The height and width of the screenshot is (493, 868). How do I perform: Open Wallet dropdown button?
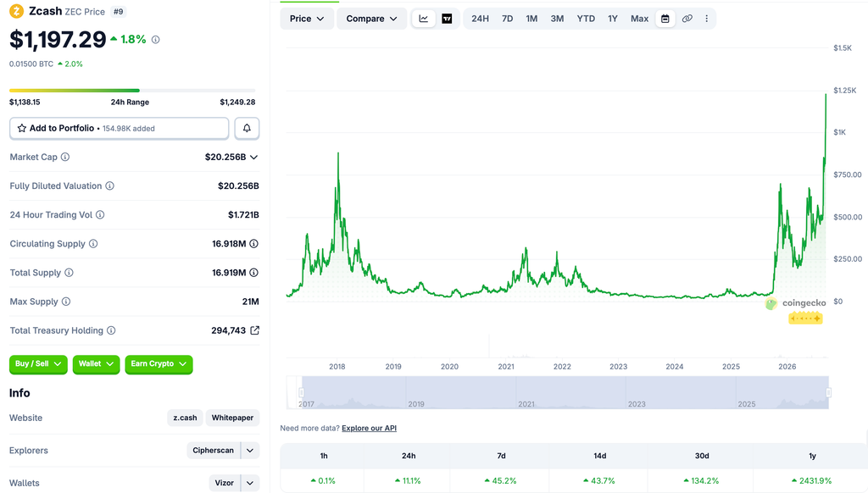[x=96, y=364]
